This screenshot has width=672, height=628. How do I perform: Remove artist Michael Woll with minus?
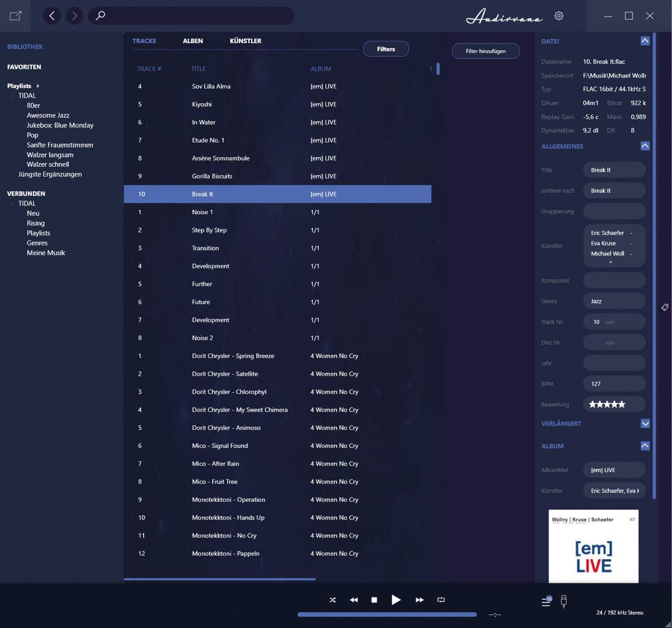tap(631, 254)
